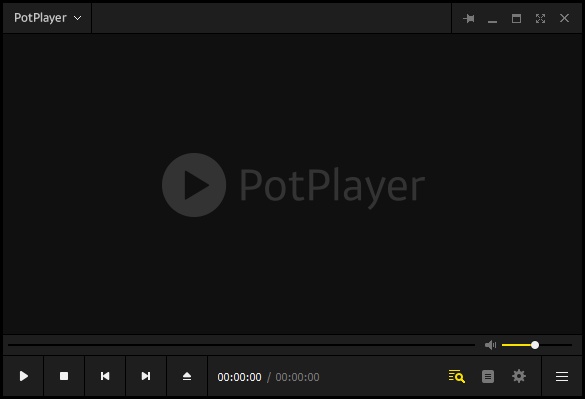Stop playback with the Stop button
The width and height of the screenshot is (585, 399).
(x=64, y=376)
